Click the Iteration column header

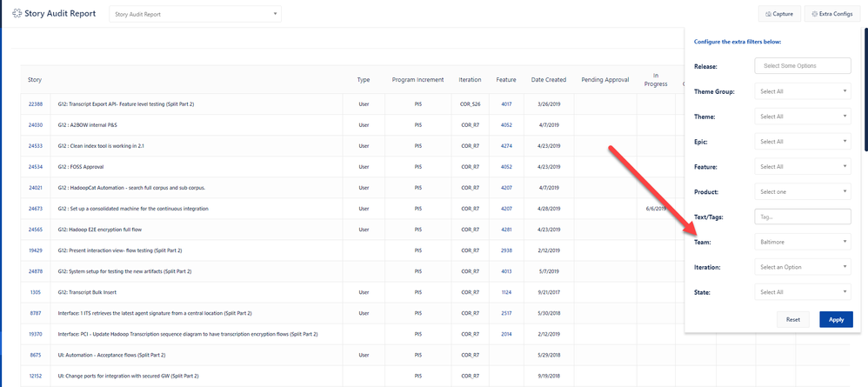click(x=470, y=80)
